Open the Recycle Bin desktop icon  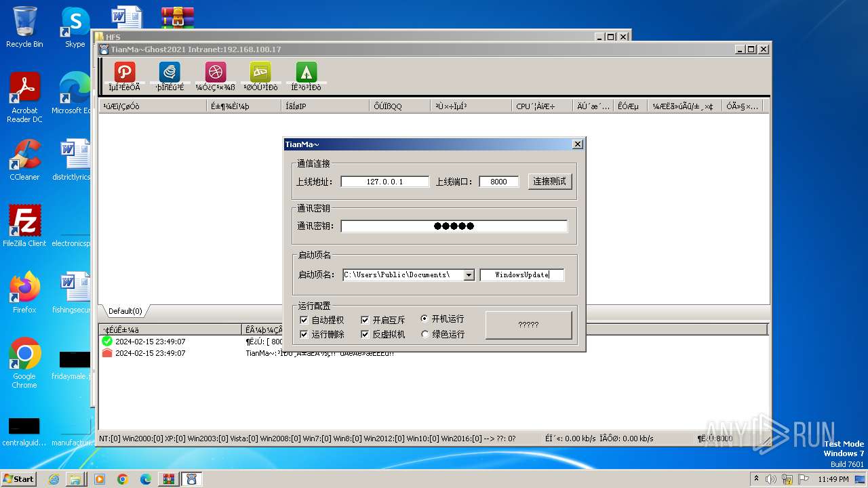point(24,27)
